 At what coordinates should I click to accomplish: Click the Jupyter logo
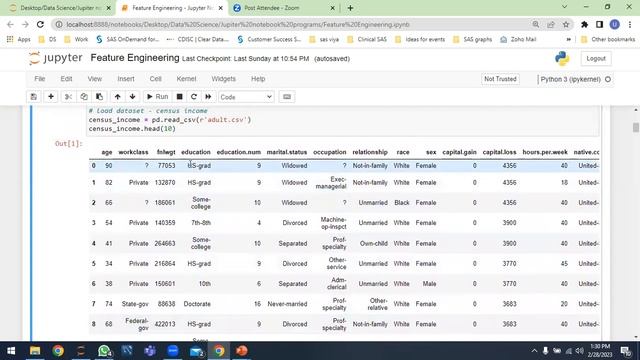pyautogui.click(x=56, y=58)
